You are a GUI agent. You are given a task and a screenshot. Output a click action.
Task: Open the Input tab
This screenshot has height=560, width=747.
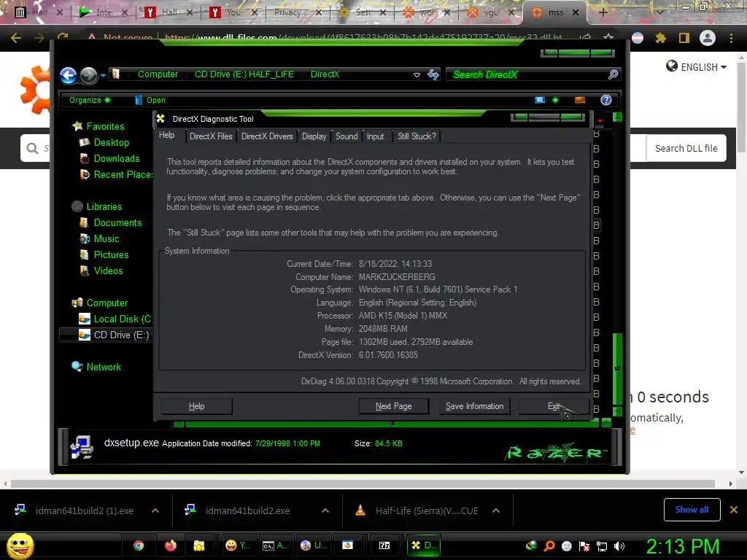point(375,136)
